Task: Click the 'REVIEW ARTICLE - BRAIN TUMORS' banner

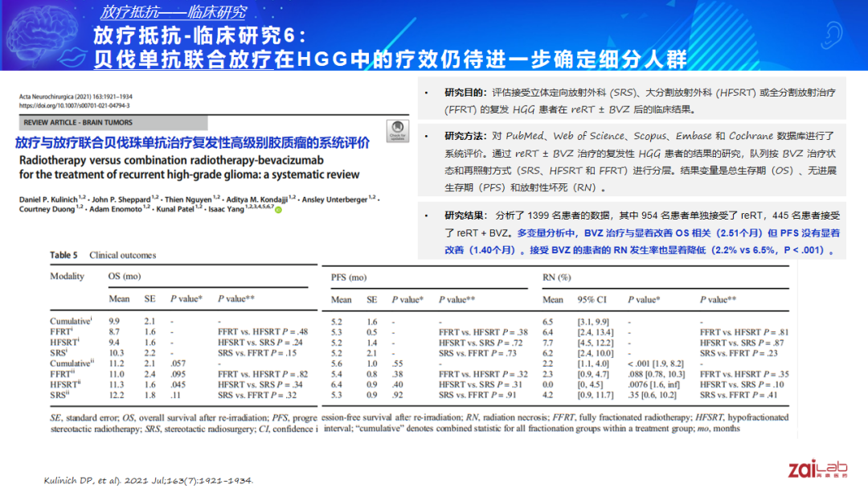Action: (113, 122)
